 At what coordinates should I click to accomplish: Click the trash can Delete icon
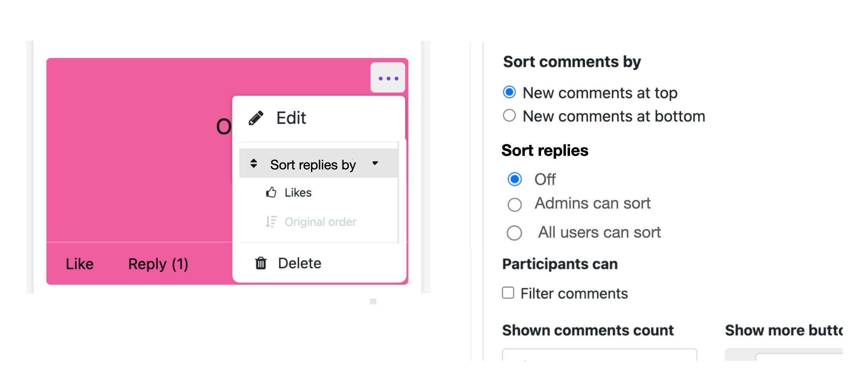261,263
